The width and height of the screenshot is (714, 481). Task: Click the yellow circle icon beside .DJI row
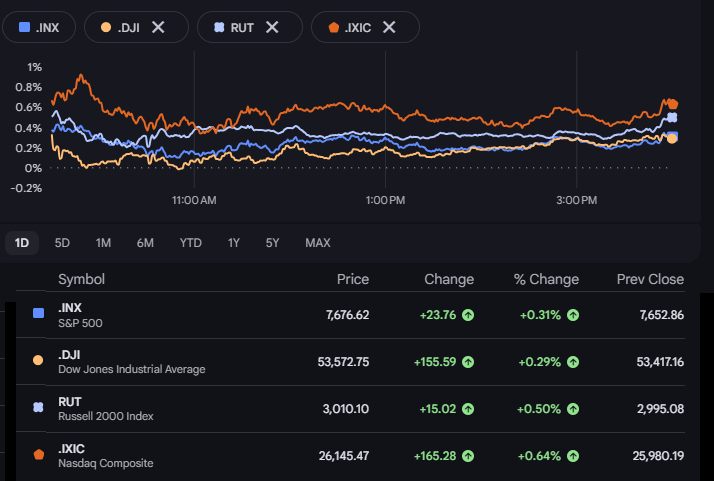(38, 360)
